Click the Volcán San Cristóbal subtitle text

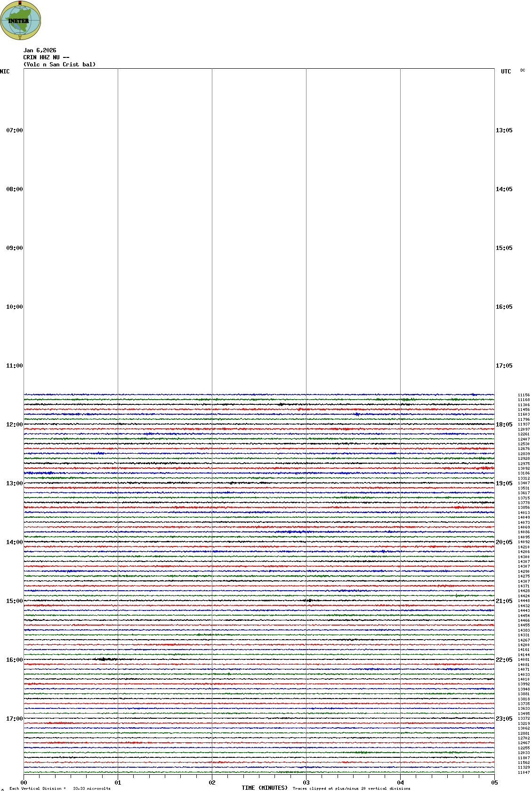coord(59,64)
